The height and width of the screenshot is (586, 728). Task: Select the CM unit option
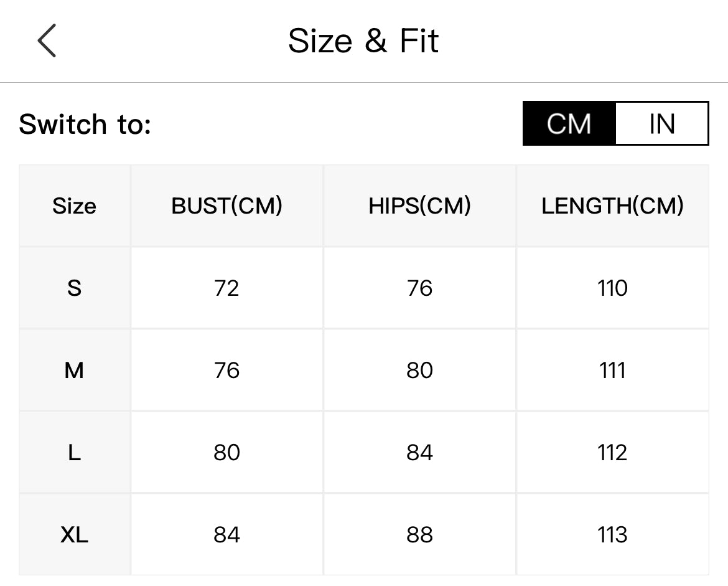click(x=569, y=123)
